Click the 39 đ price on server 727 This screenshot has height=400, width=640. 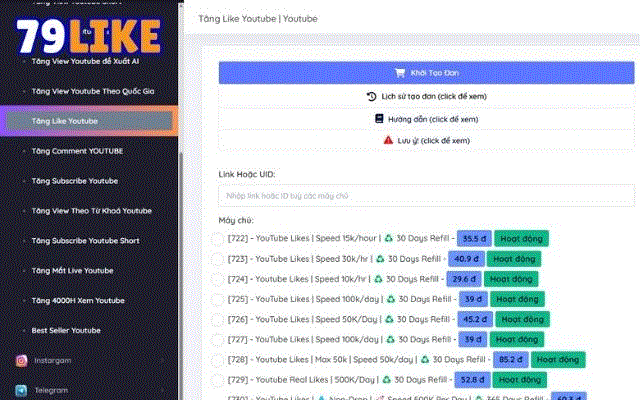tap(473, 340)
